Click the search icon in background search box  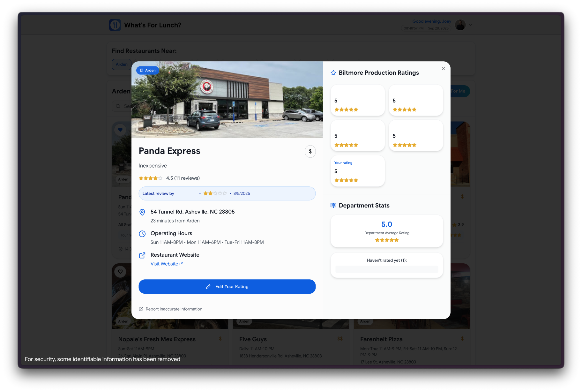[x=118, y=106]
